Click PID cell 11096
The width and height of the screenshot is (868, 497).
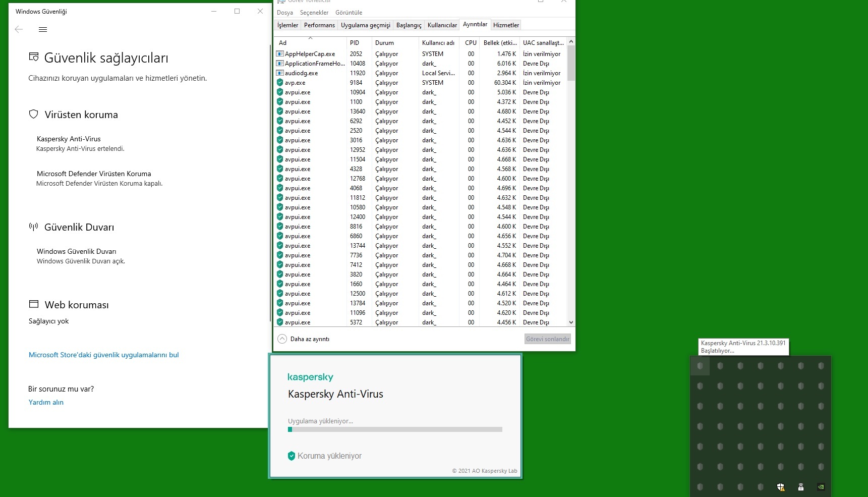click(x=358, y=313)
